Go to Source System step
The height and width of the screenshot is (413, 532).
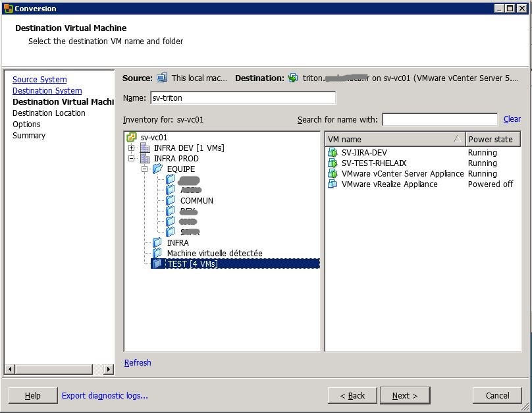tap(40, 80)
